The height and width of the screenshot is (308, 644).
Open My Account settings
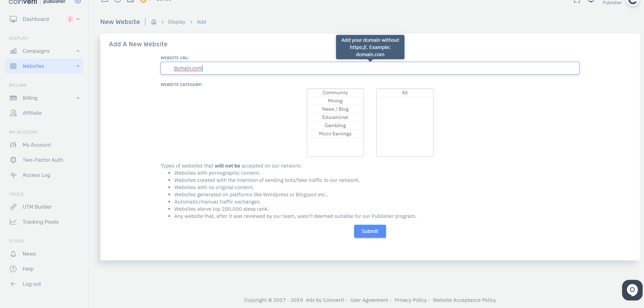[37, 145]
